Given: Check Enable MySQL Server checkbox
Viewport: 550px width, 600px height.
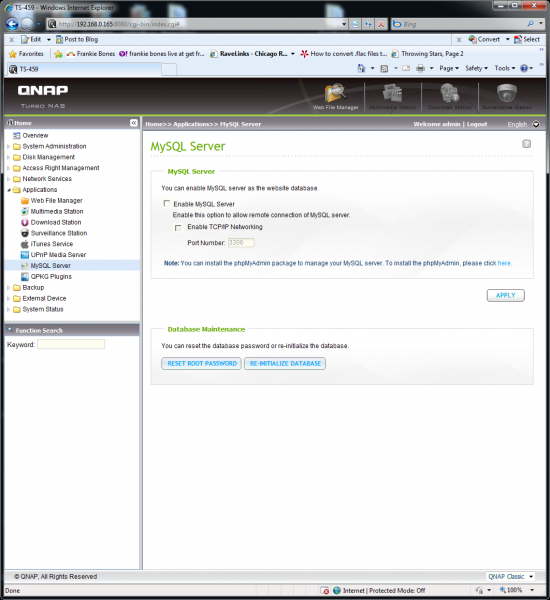Looking at the screenshot, I should tap(166, 204).
